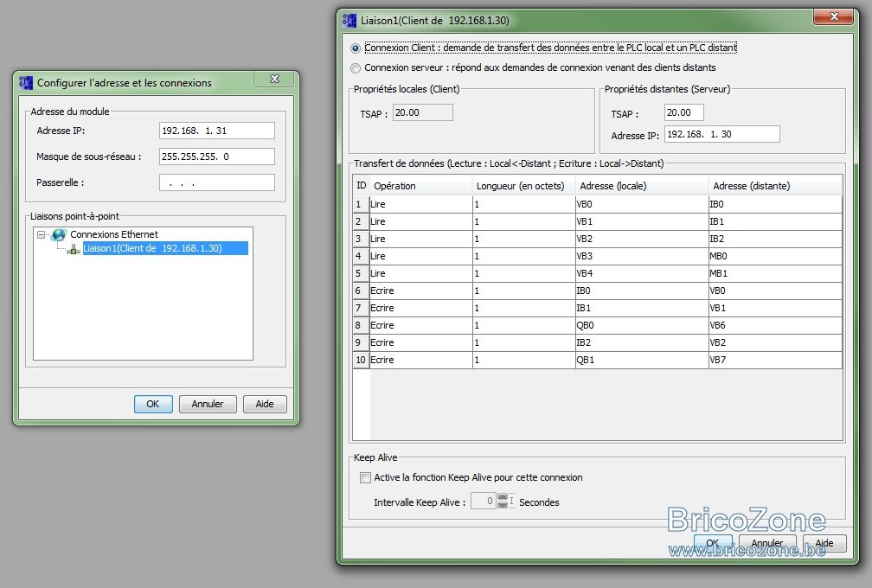Click the remote server Adresse IP field
Screen dimensions: 872x588
721,134
